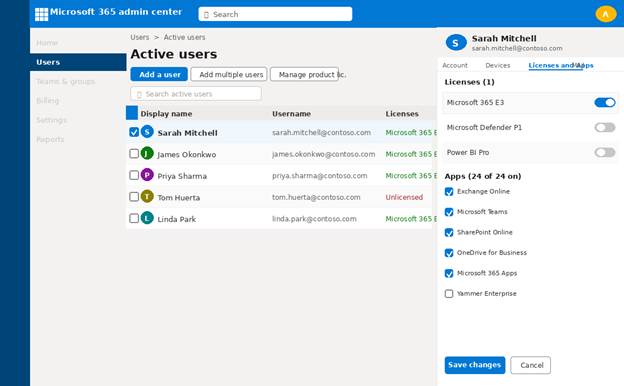Enable the Microsoft Defender P1 license toggle

[604, 127]
